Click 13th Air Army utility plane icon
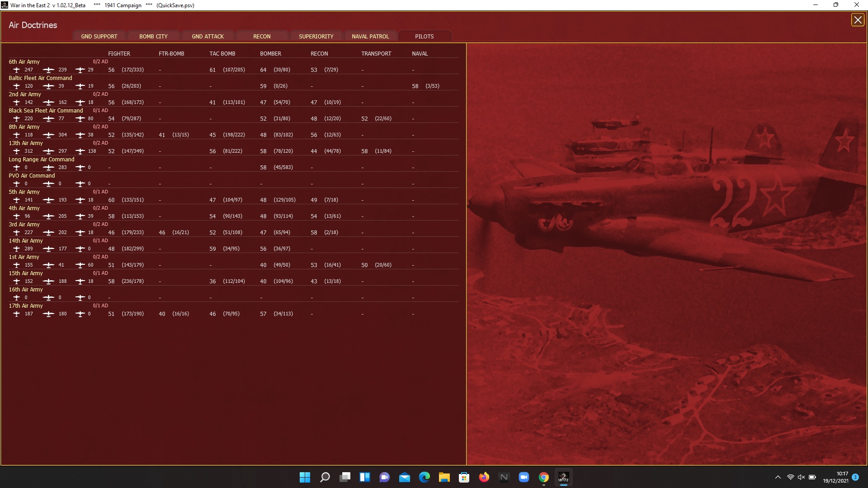868x488 pixels. 80,151
